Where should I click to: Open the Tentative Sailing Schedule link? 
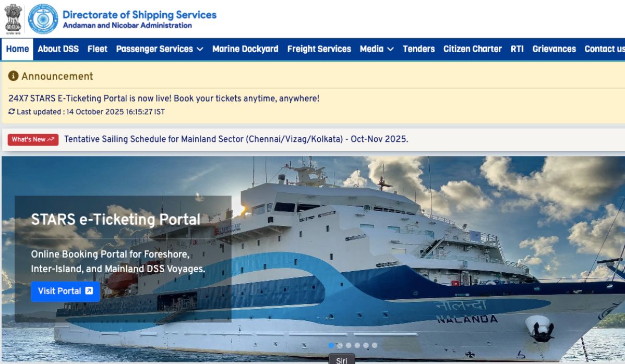[x=236, y=139]
